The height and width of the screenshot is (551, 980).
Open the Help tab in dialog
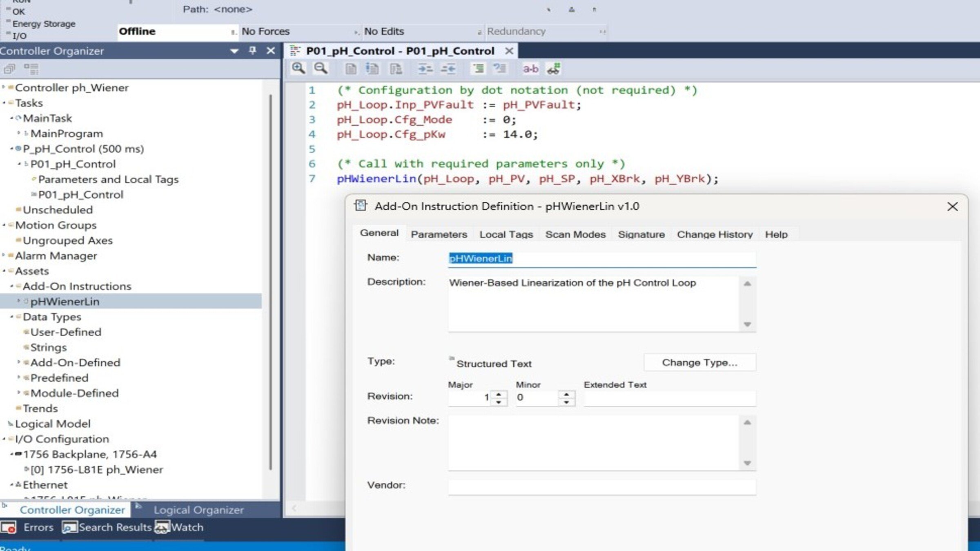776,234
